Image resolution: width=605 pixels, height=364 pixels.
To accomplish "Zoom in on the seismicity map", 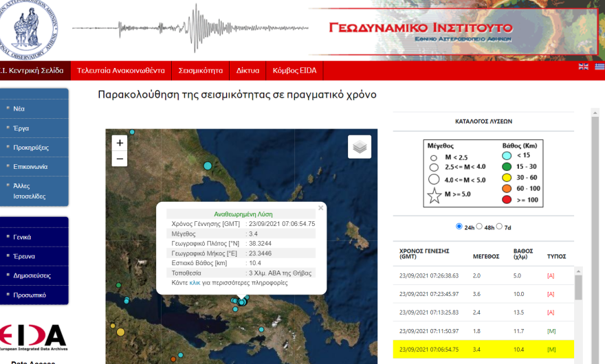I will point(120,143).
